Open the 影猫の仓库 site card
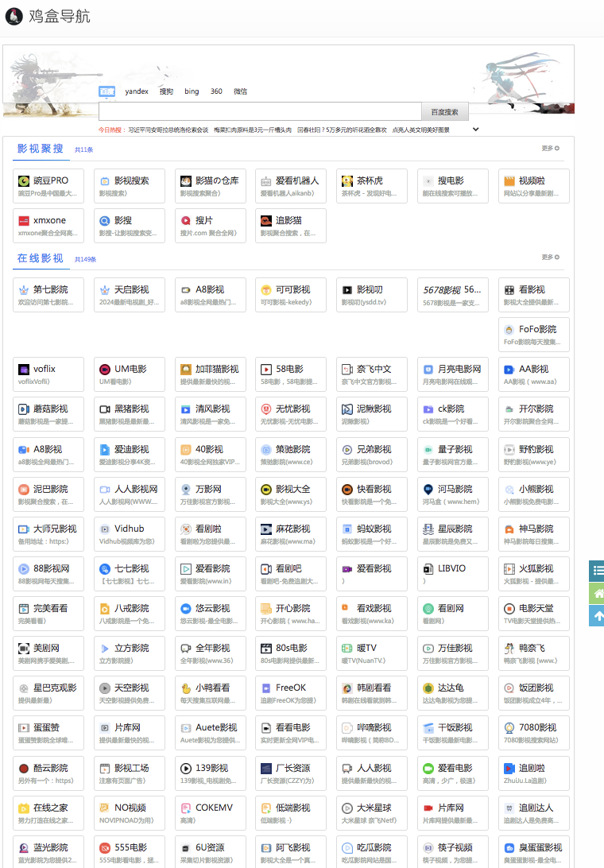The image size is (604, 868). pos(211,186)
